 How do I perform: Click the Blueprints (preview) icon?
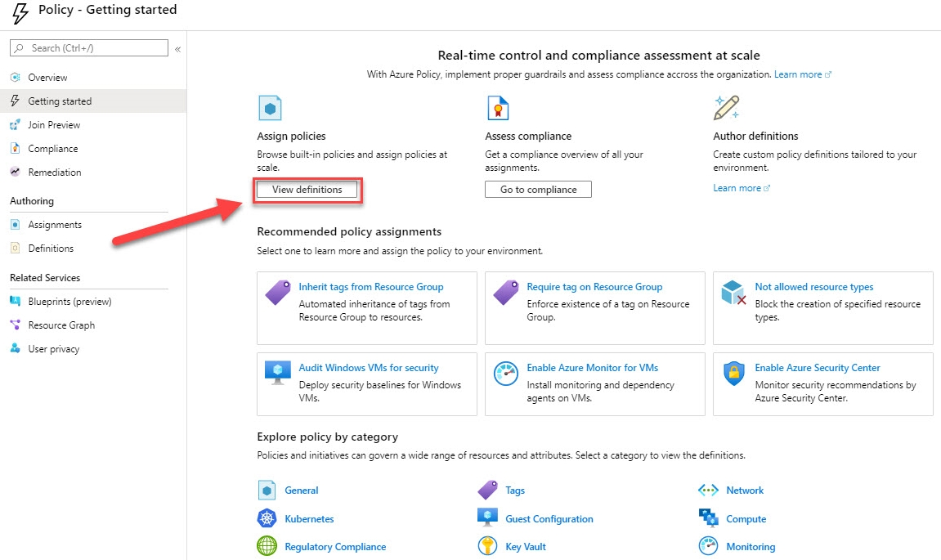(x=16, y=302)
